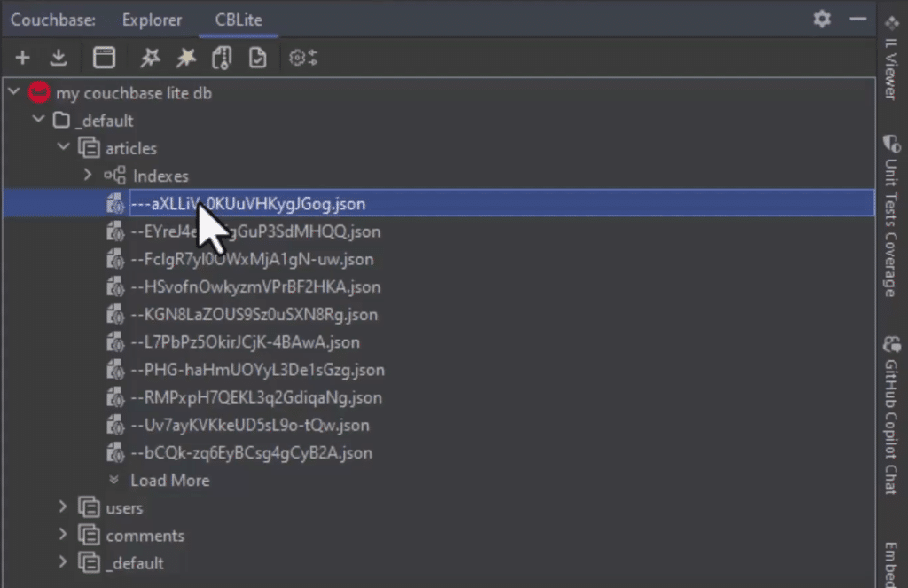This screenshot has width=908, height=588.
Task: Select document --PHG-haHmUOYyL3De1sGzg.json
Action: pyautogui.click(x=257, y=370)
